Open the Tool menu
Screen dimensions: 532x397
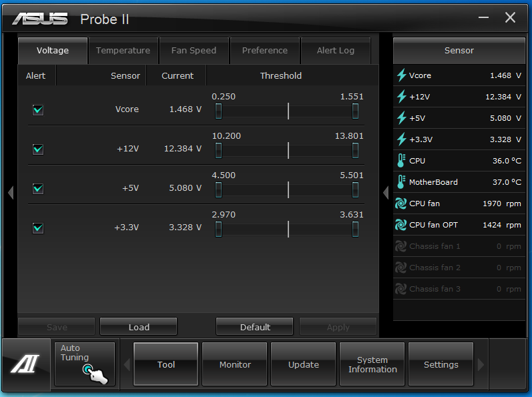coord(166,364)
